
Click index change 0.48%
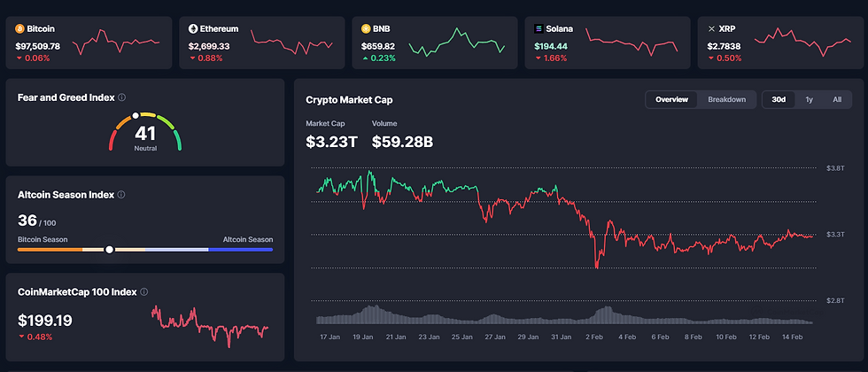35,337
